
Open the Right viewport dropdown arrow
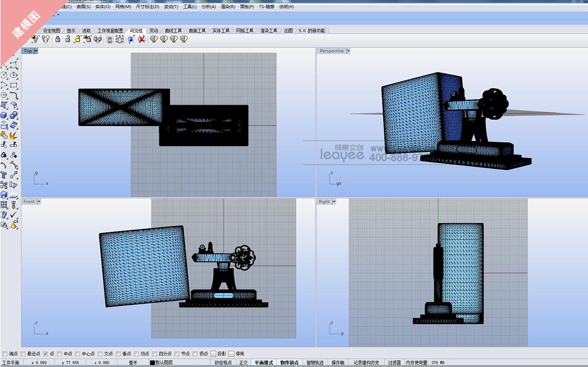point(334,202)
